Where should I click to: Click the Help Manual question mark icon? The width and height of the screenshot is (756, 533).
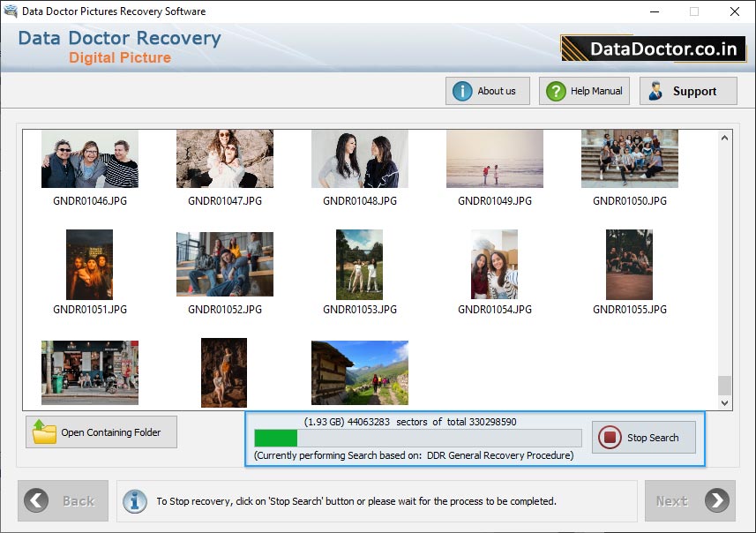coord(554,90)
